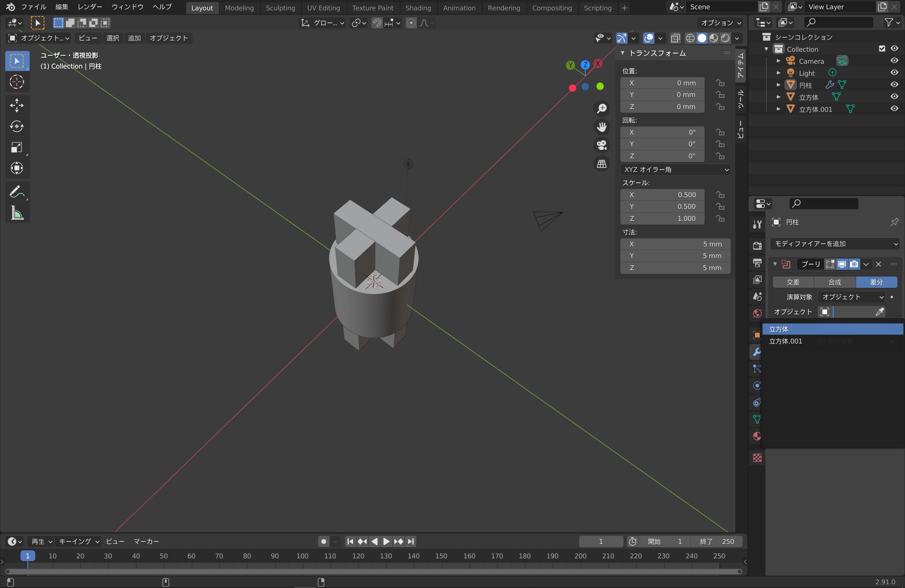Image resolution: width=905 pixels, height=588 pixels.
Task: Open the Modifier properties wrench tab
Action: click(757, 352)
